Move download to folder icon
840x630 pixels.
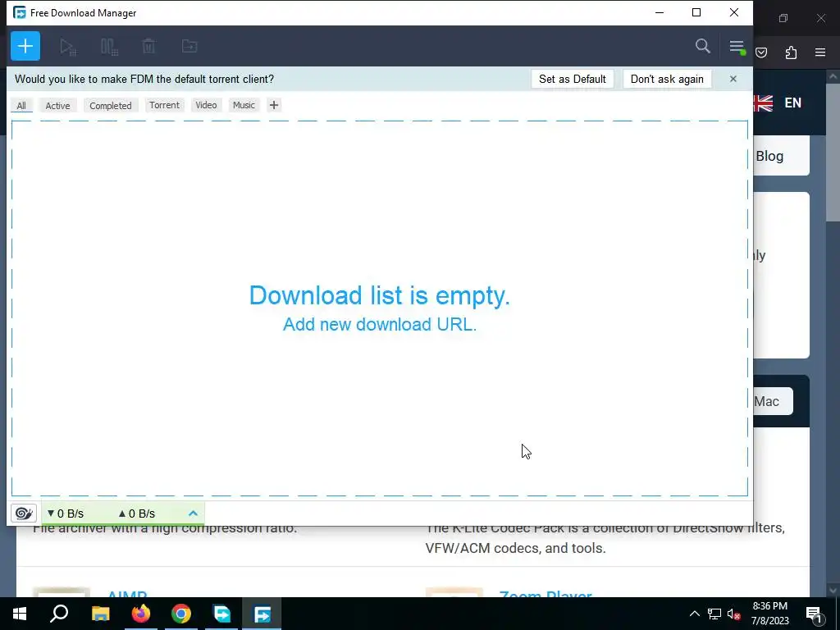189,46
